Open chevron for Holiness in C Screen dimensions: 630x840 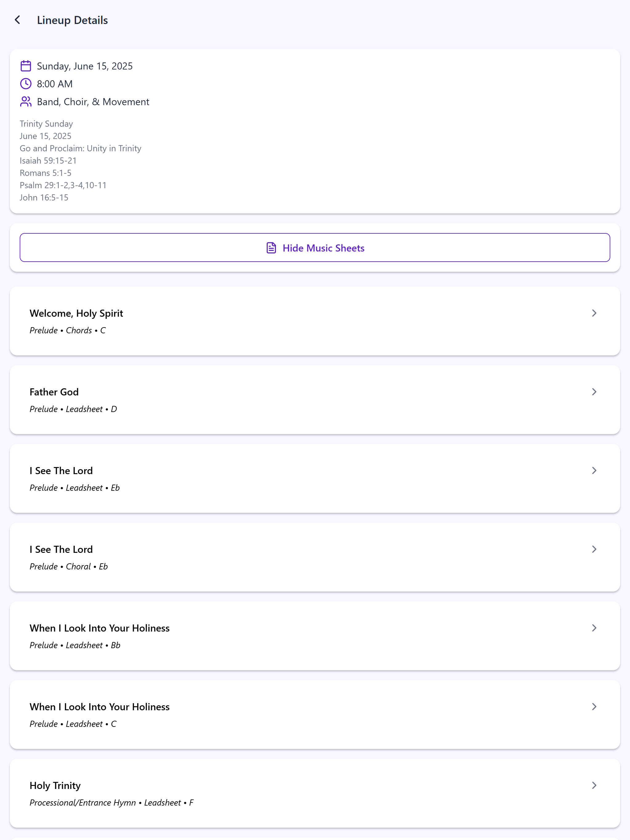click(594, 706)
